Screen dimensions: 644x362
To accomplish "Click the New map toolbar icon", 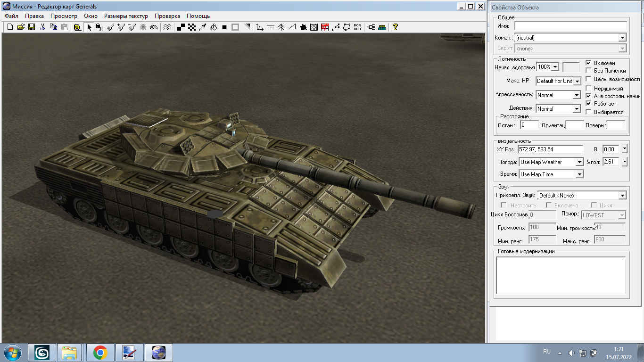I will coord(10,27).
